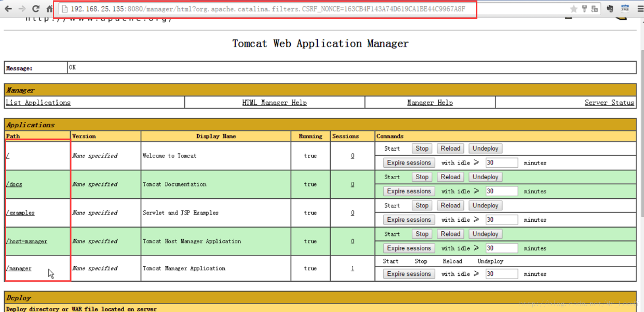Stop the /examples application
Image resolution: width=644 pixels, height=312 pixels.
422,206
